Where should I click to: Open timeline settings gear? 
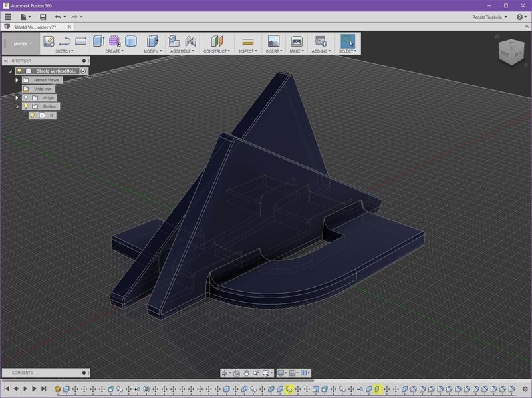click(x=525, y=389)
